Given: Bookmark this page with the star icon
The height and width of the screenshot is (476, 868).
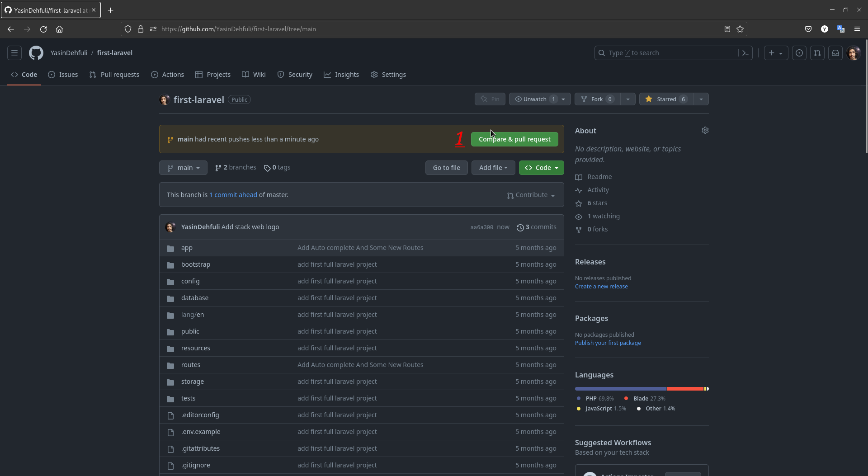Looking at the screenshot, I should (740, 29).
